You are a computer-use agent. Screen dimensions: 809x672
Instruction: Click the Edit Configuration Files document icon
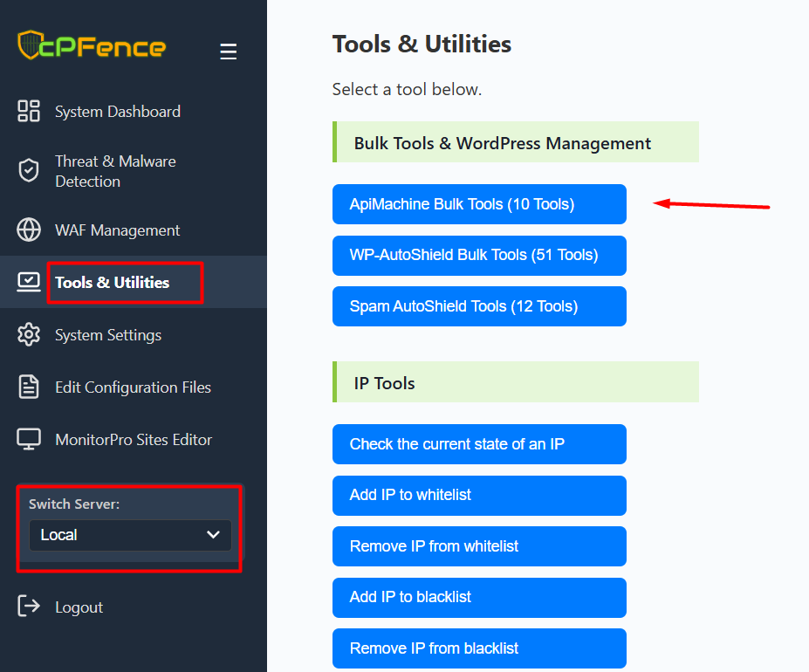click(x=29, y=387)
